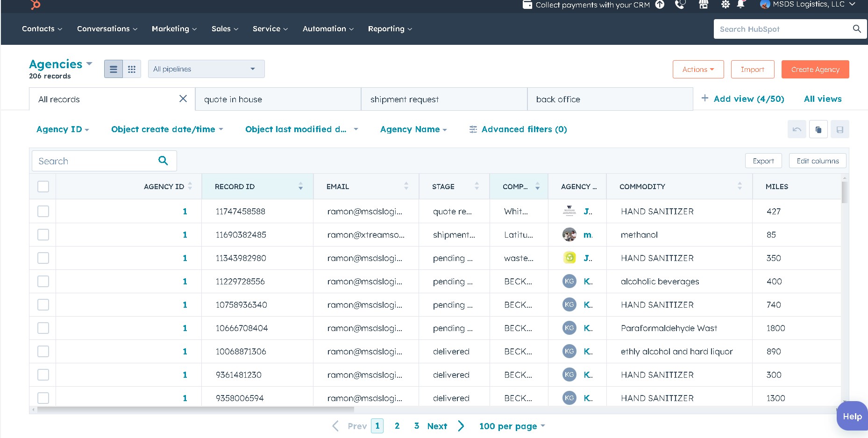Click the calling phone icon

[x=680, y=5]
